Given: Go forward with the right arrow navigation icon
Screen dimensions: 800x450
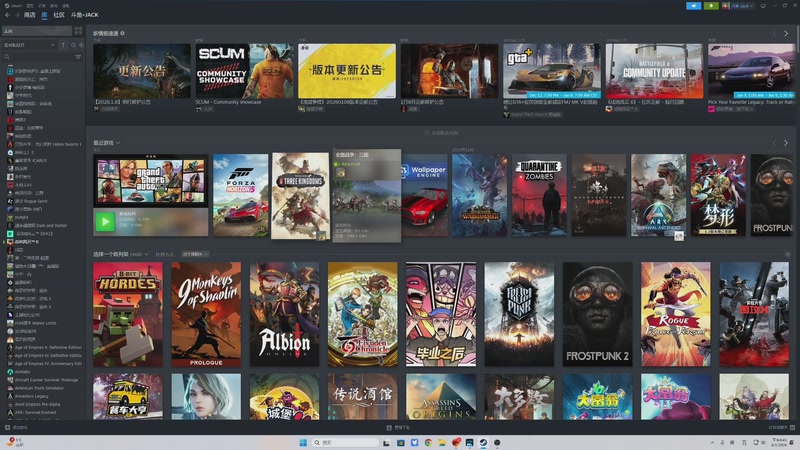Looking at the screenshot, I should tap(17, 15).
